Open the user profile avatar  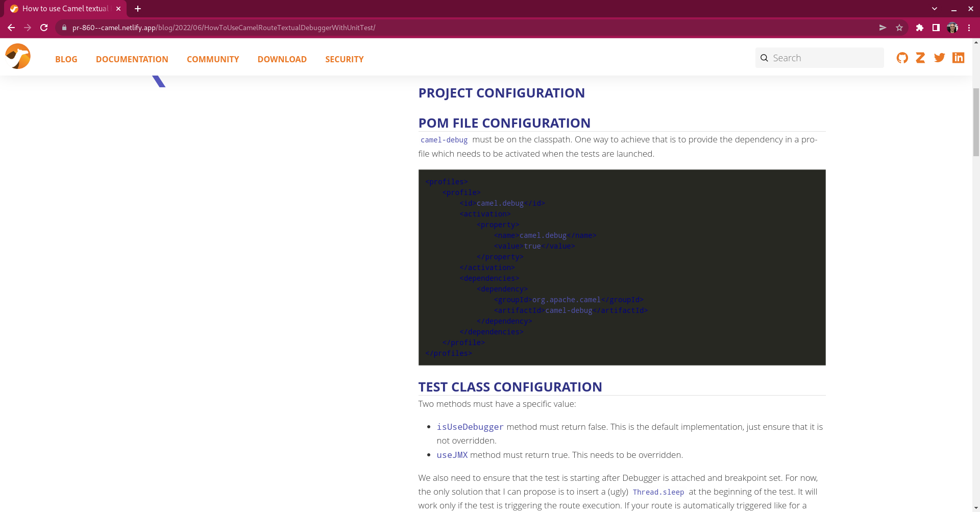(952, 28)
